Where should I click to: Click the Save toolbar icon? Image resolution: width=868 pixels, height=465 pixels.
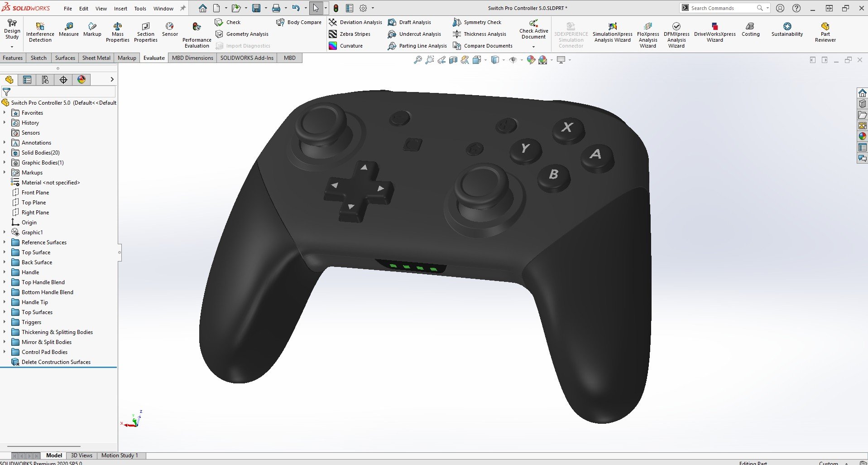coord(256,8)
